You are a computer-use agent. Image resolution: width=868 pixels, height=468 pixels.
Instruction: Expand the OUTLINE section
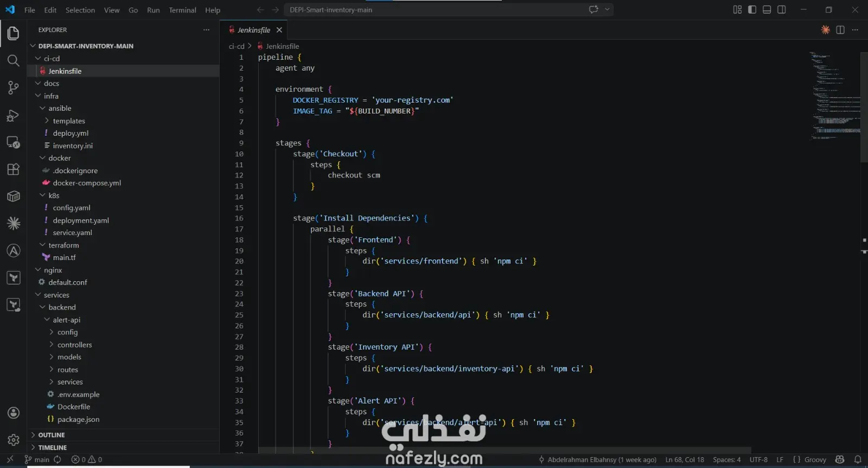[x=52, y=435]
